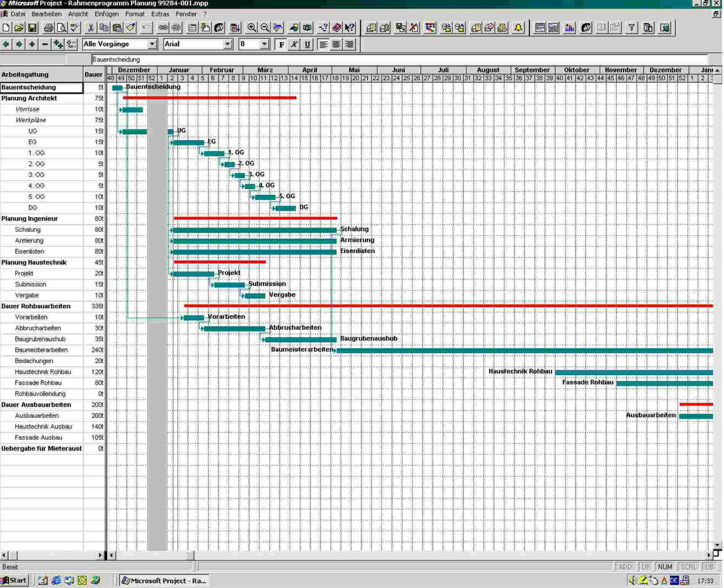Open the font size 8 dropdown
The width and height of the screenshot is (724, 588).
point(264,44)
